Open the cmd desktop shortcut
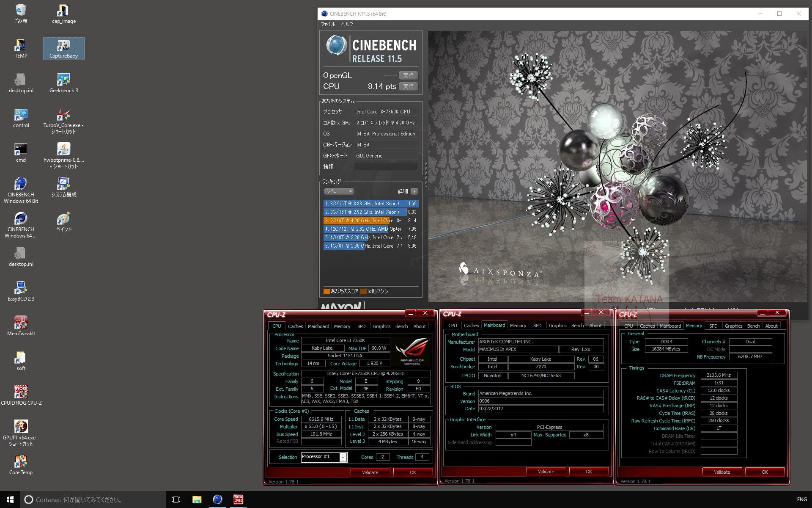Viewport: 812px width, 508px height. click(x=21, y=153)
